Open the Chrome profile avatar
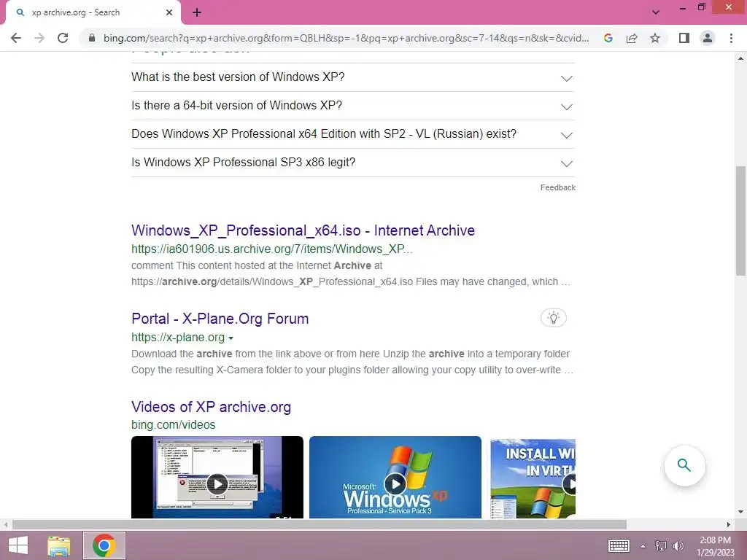The height and width of the screenshot is (560, 747). [708, 38]
